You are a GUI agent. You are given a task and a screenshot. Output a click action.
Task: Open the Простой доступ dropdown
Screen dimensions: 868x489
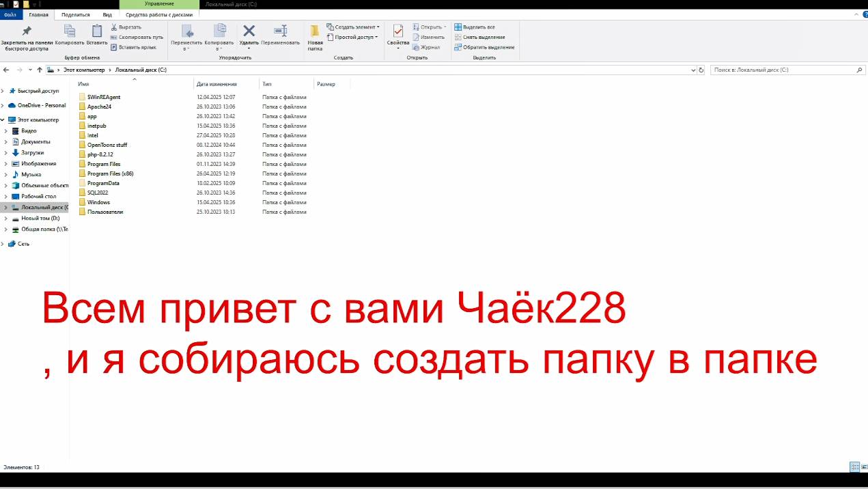(351, 37)
